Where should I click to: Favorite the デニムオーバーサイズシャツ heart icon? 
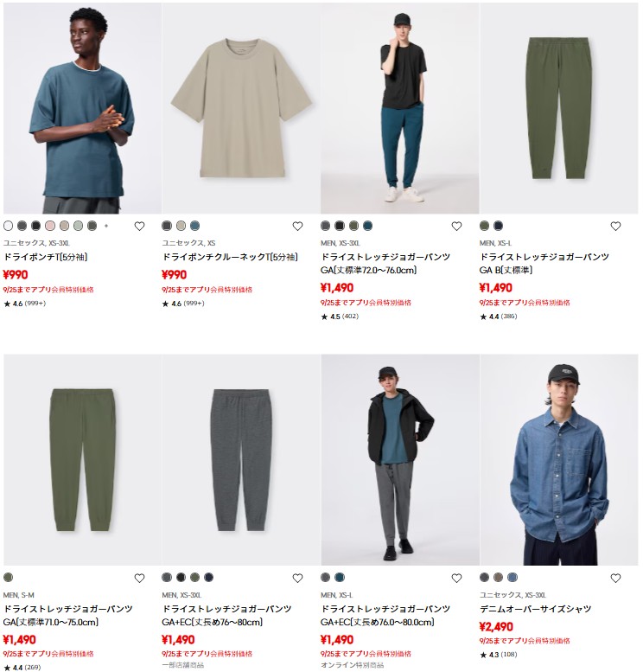tap(615, 578)
